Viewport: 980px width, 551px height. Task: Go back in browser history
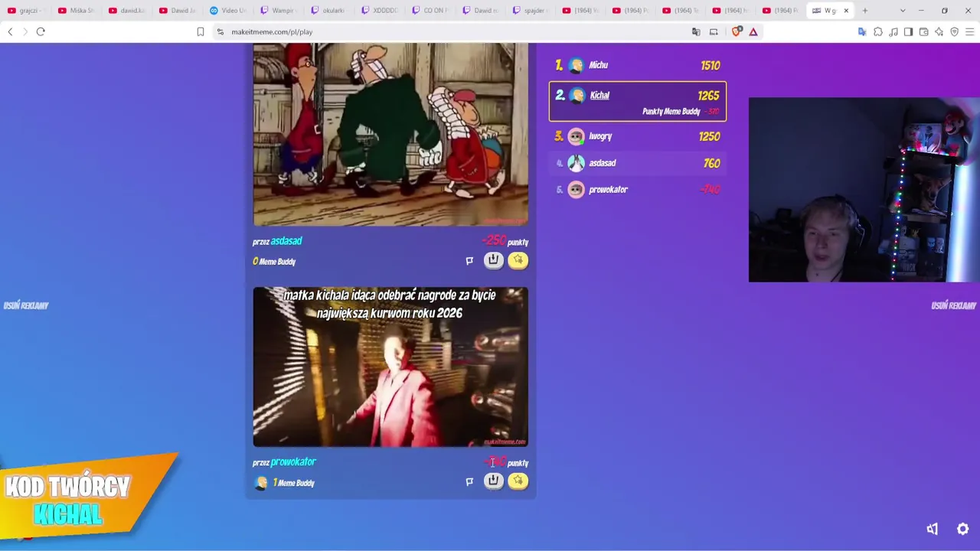[10, 31]
